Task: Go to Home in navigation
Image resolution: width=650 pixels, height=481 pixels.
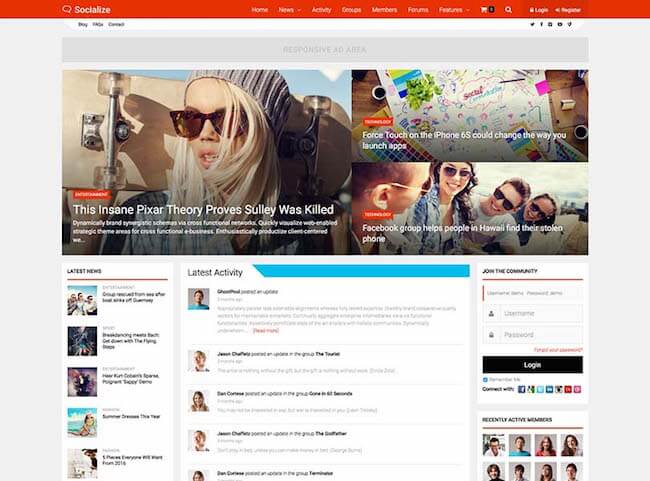Action: 260,10
